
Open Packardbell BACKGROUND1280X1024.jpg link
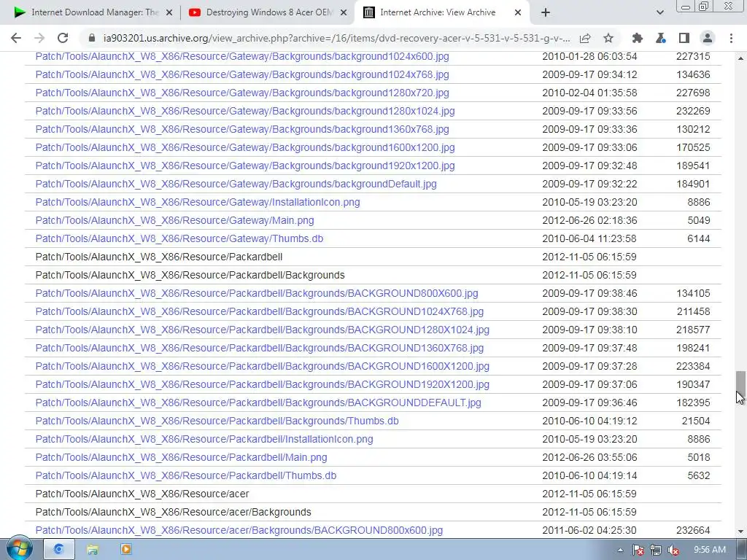pos(263,330)
